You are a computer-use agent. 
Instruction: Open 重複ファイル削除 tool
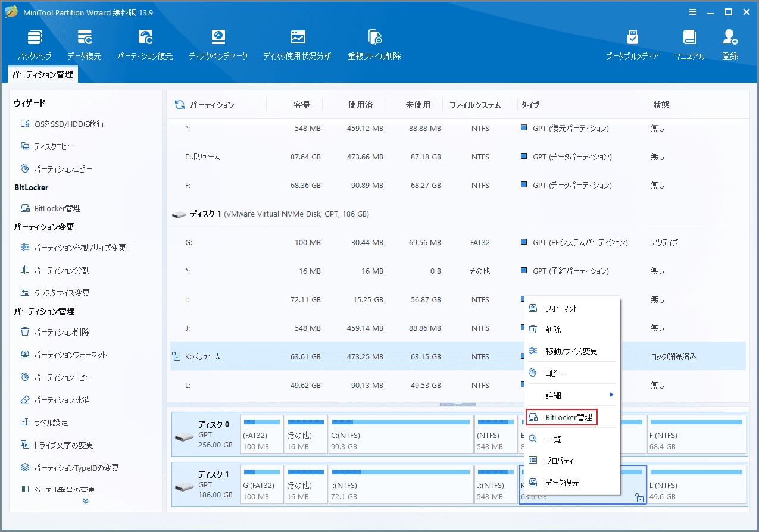click(374, 44)
